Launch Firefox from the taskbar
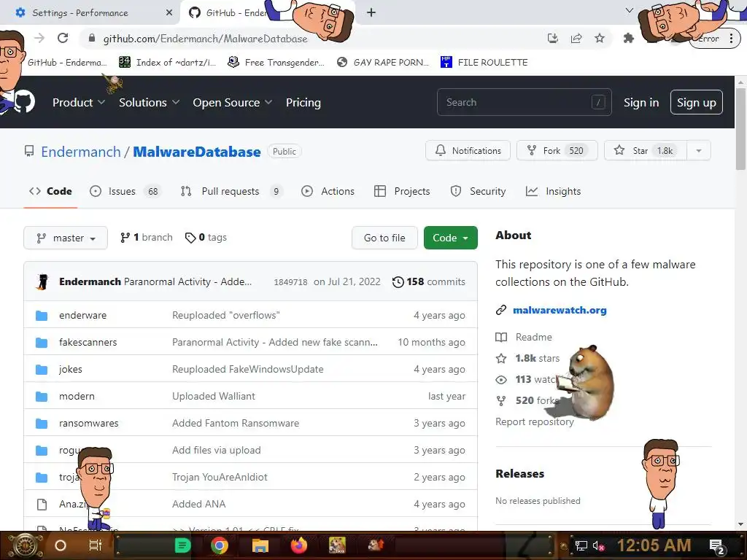Screen dimensions: 747x560 pos(299,545)
